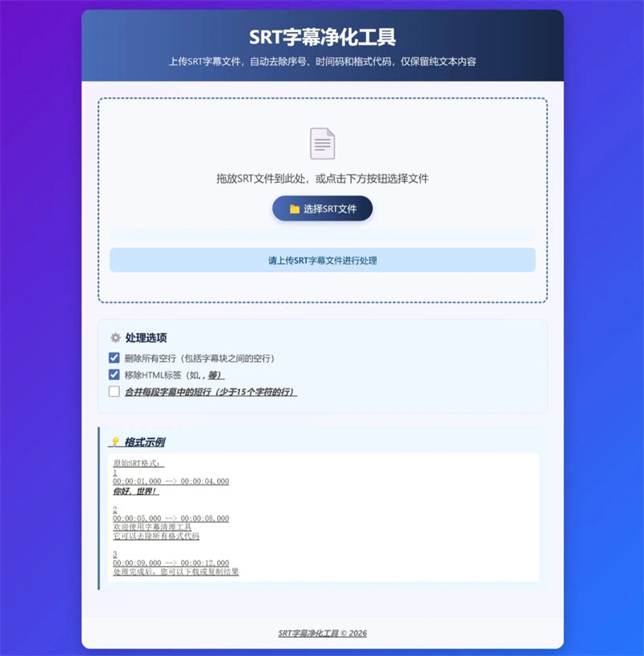
Task: Enable 合并每段字幕中的短行 checkbox
Action: [x=114, y=391]
